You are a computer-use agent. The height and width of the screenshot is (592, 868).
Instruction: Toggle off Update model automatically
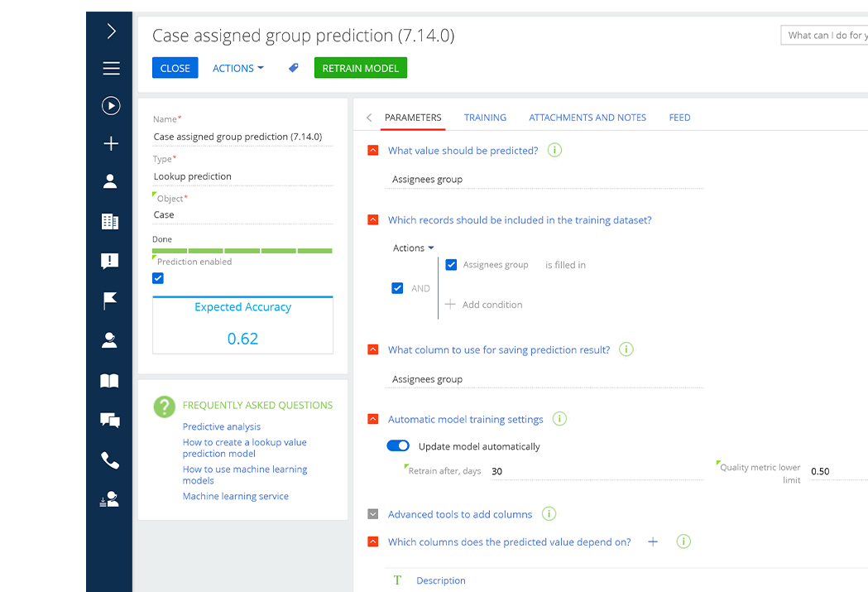(x=398, y=446)
